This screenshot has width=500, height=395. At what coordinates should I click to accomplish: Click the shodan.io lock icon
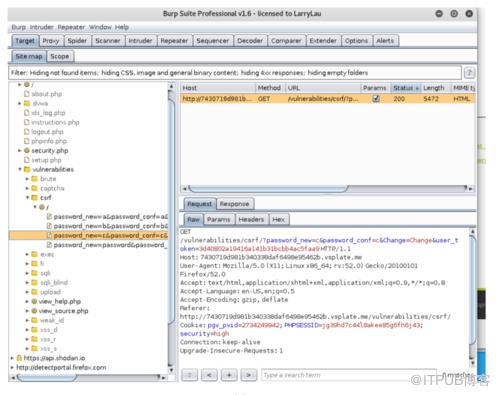19,358
